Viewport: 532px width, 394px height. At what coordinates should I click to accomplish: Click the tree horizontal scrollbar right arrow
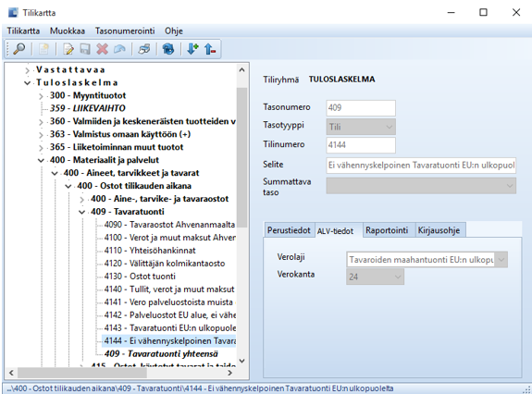229,373
